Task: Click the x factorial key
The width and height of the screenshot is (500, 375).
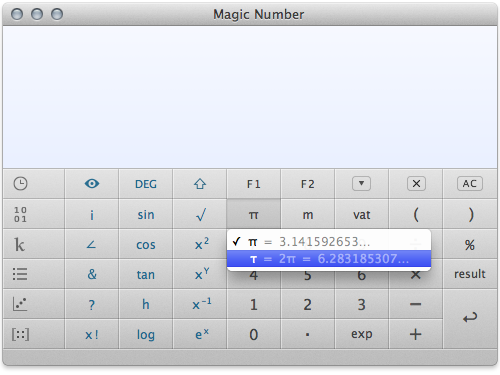Action: [92, 334]
